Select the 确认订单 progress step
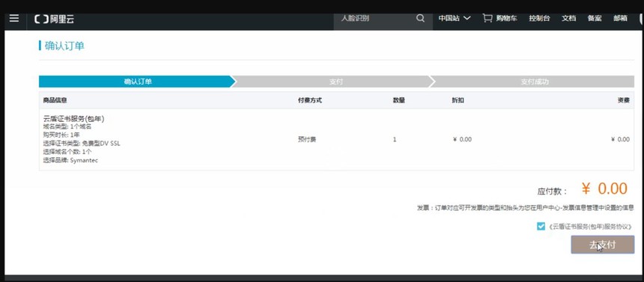Screen dimensions: 644x282 [x=137, y=82]
